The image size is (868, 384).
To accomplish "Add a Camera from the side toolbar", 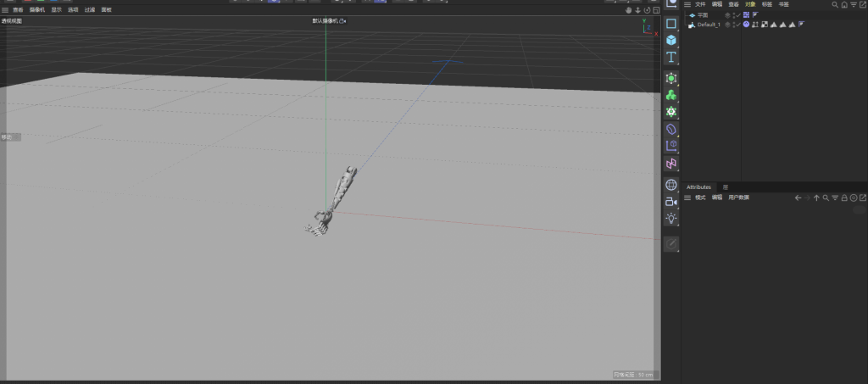I will (x=671, y=201).
